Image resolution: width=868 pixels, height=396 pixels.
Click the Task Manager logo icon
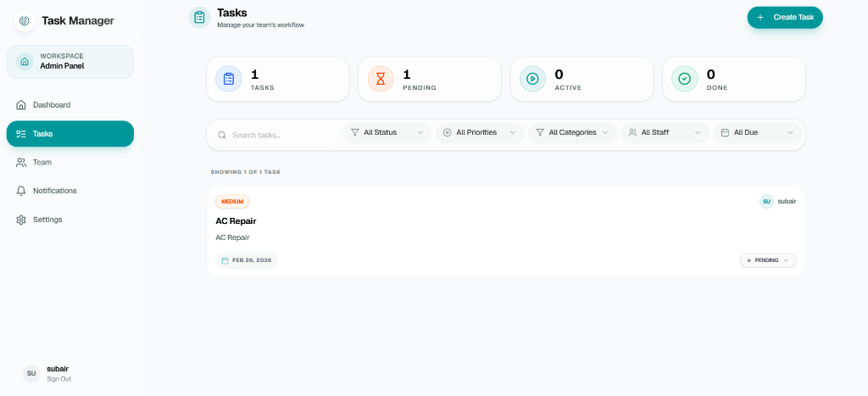pos(25,20)
